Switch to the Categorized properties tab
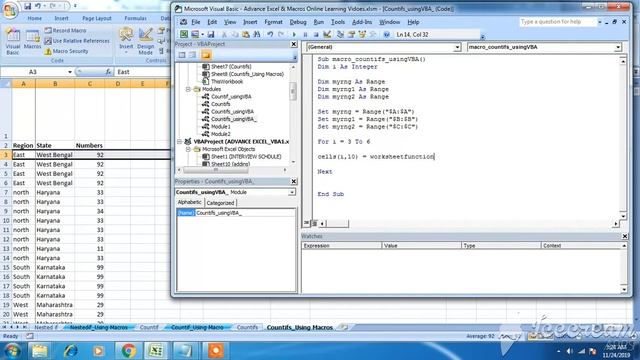Image resolution: width=640 pixels, height=360 pixels. [220, 203]
